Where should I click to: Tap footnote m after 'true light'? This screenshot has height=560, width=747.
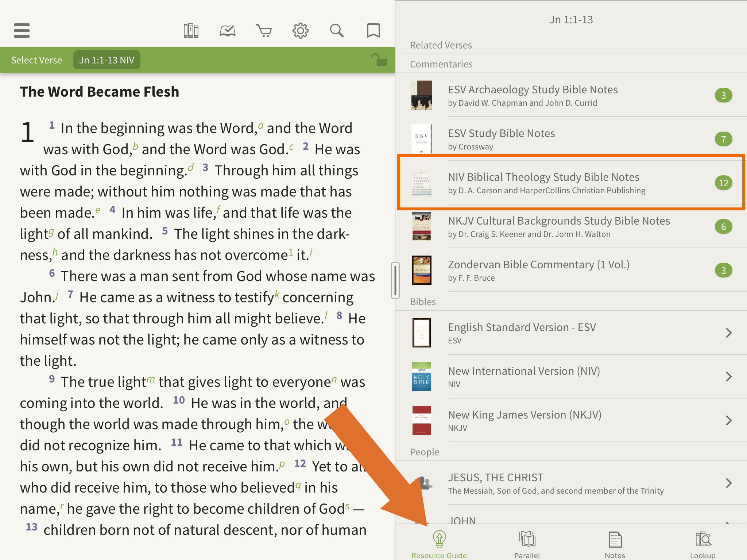coord(151,380)
